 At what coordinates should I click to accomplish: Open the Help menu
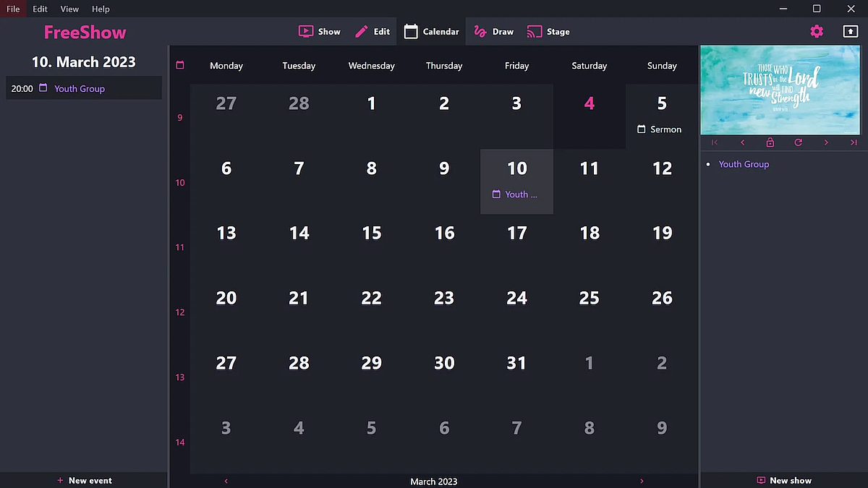pyautogui.click(x=101, y=9)
